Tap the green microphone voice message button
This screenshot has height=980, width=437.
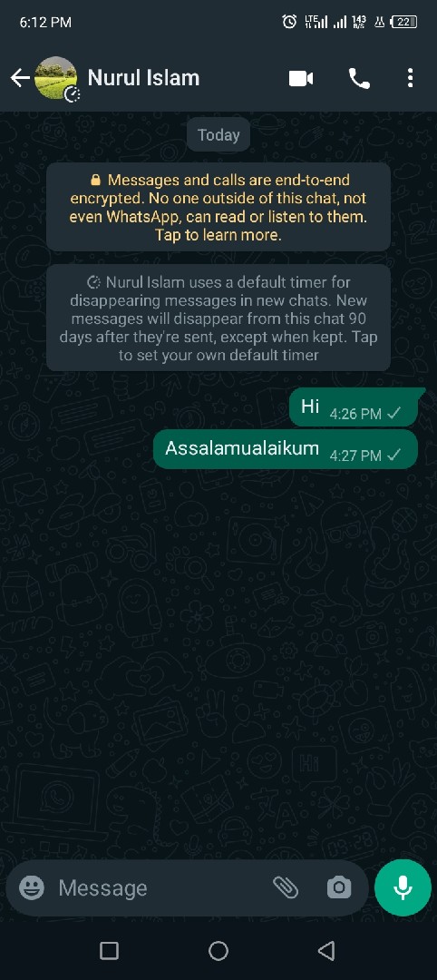(x=403, y=887)
